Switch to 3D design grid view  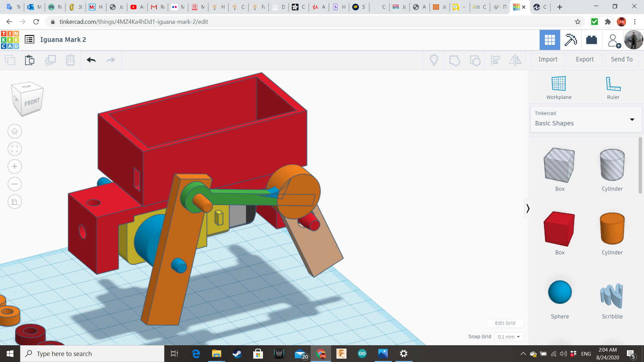click(549, 40)
